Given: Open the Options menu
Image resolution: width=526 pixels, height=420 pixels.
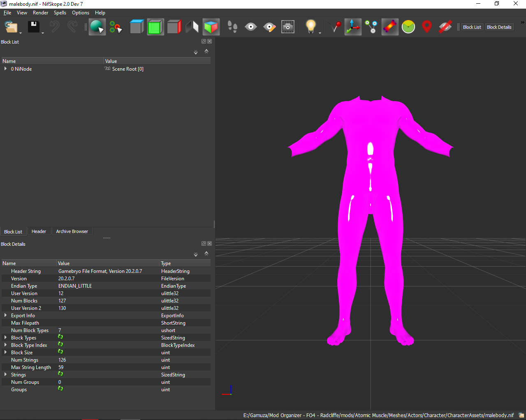Looking at the screenshot, I should pos(81,13).
